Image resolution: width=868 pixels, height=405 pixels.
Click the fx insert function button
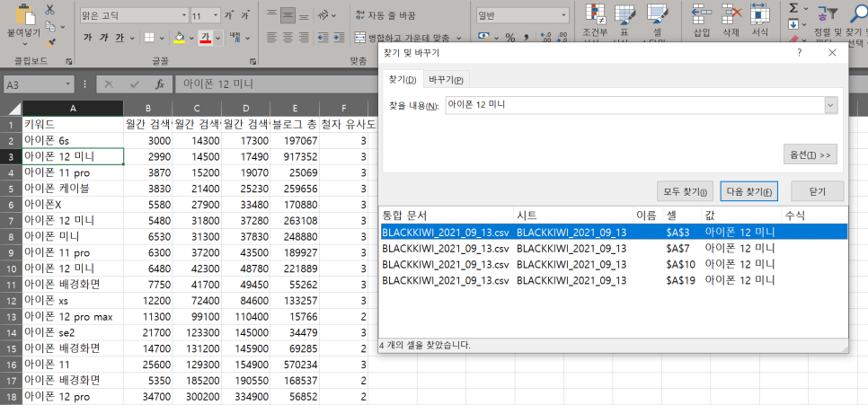pos(159,84)
